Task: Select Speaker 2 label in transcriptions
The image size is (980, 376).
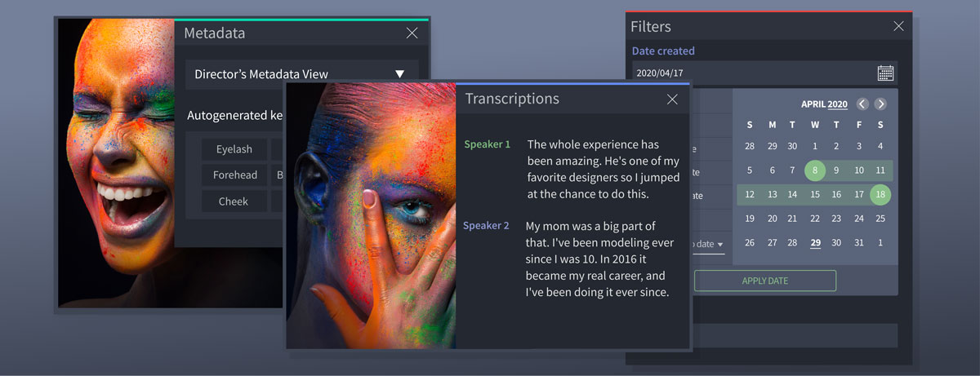Action: click(x=486, y=226)
